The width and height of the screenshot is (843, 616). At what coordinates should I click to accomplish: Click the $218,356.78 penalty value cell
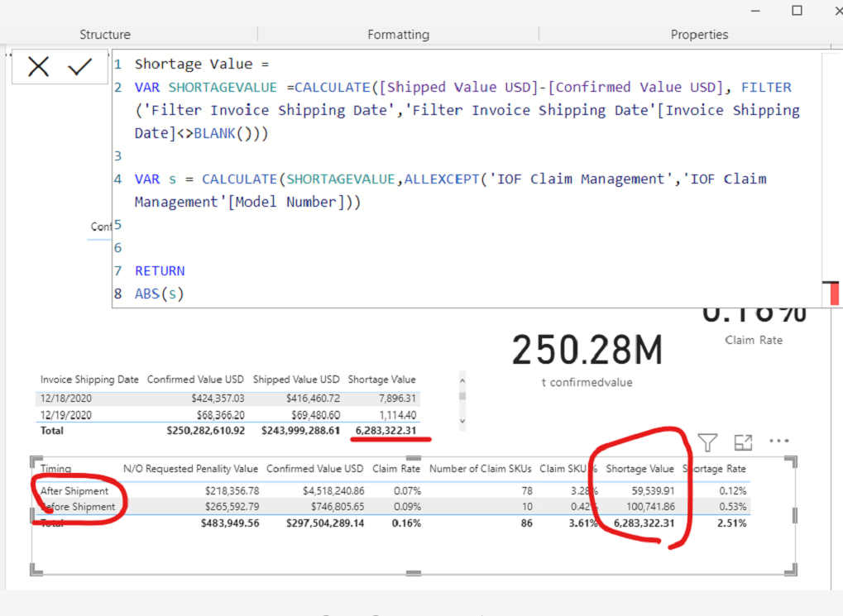232,491
